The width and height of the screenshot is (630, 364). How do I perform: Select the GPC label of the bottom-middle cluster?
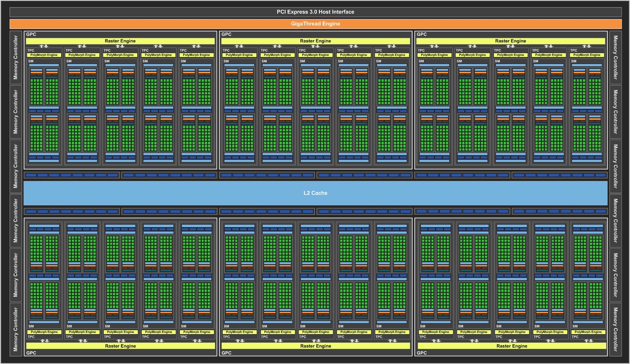[x=226, y=353]
